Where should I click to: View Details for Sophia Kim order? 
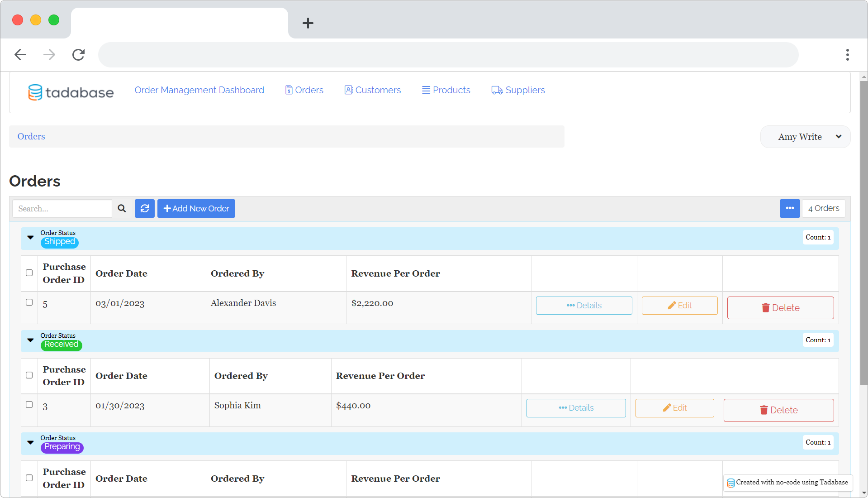[x=576, y=408]
